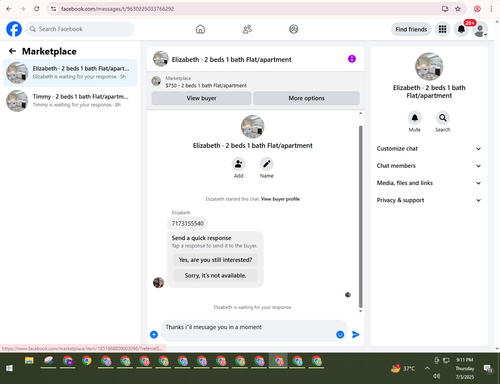Open the Windows Start menu
Image resolution: width=500 pixels, height=384 pixels.
point(9,368)
